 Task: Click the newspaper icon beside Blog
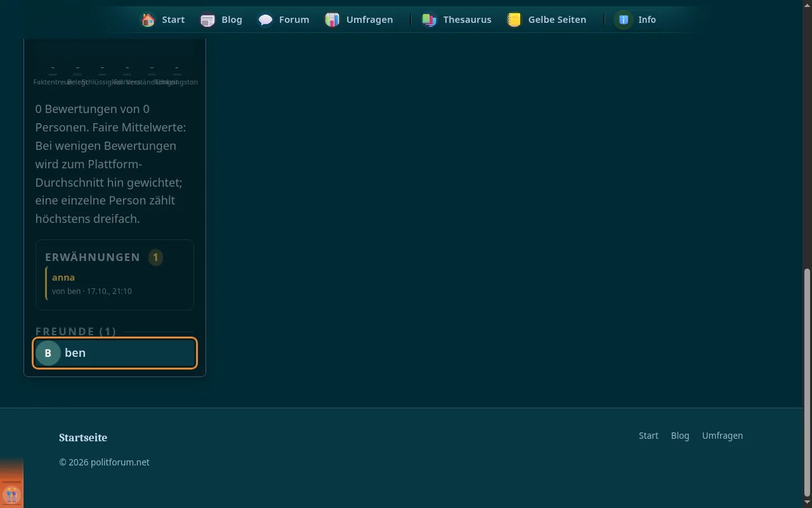207,20
